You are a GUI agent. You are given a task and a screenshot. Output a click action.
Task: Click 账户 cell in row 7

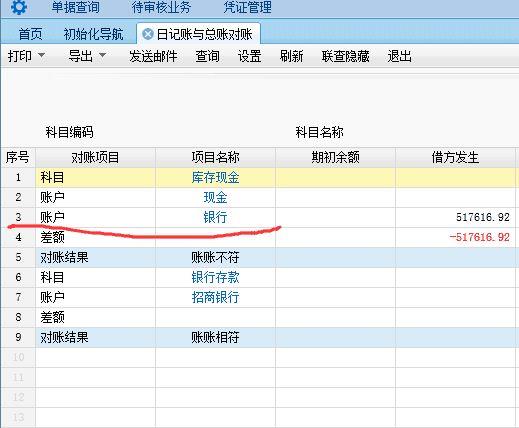95,297
